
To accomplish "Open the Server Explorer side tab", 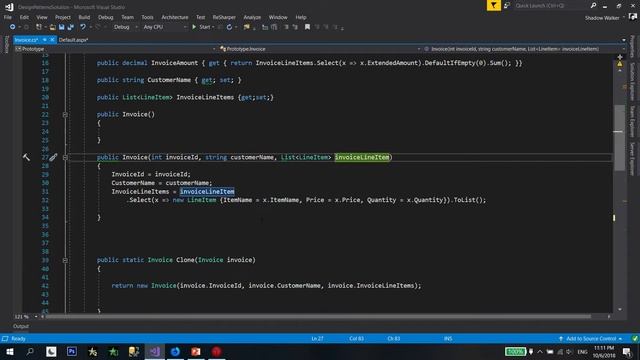I will [632, 159].
